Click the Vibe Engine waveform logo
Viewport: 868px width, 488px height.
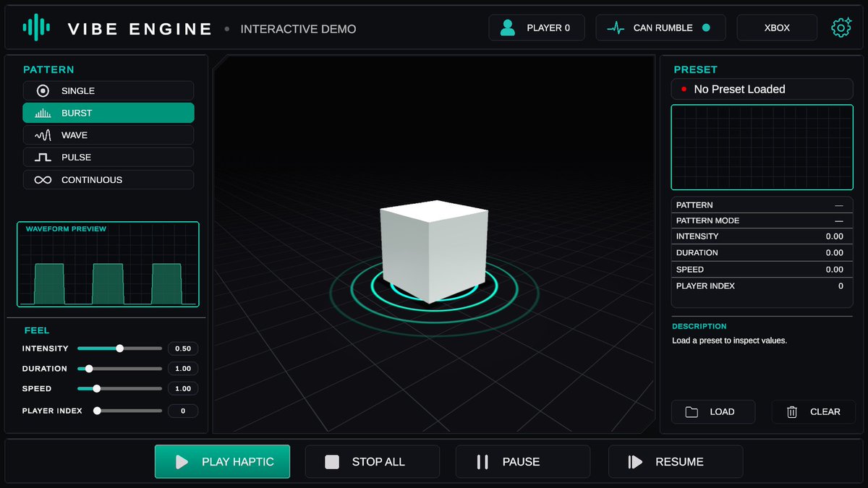[36, 27]
